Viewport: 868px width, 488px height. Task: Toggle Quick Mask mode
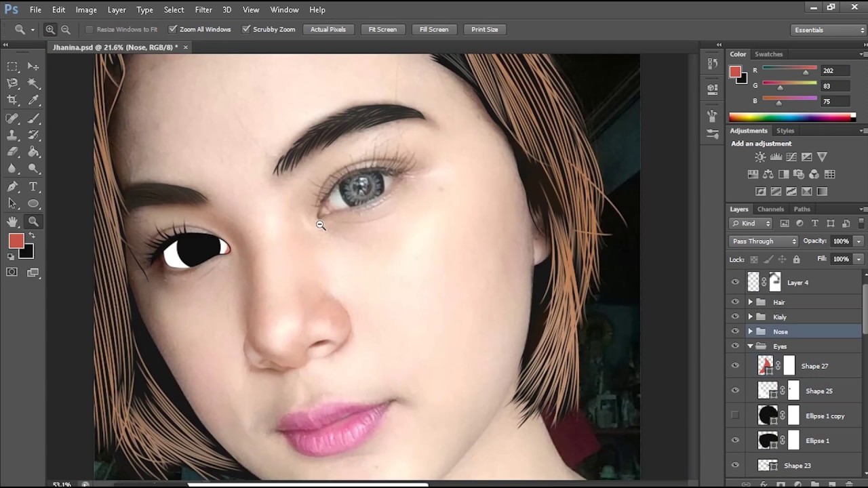[12, 272]
